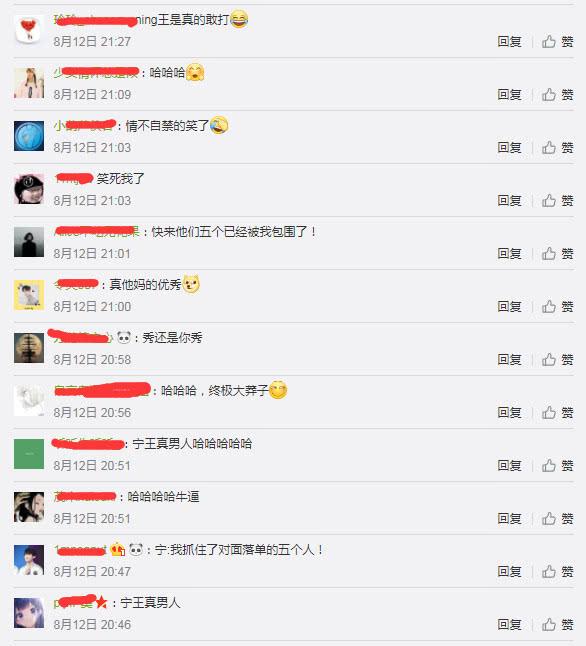Like the comment posted at 21:27

coord(557,42)
